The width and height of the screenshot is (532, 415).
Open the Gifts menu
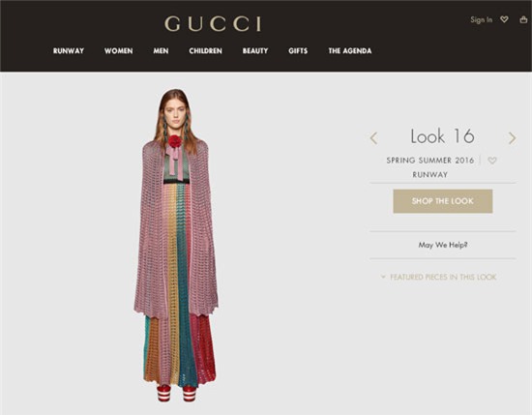coord(298,51)
